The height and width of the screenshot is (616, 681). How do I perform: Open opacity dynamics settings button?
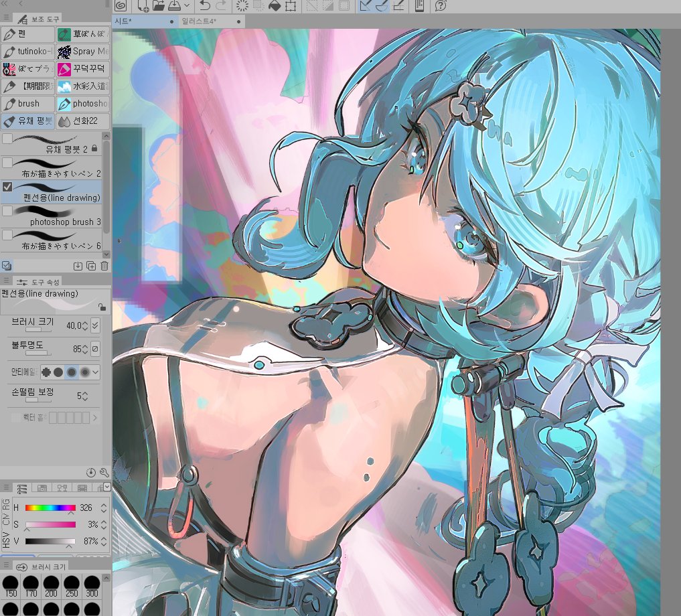click(95, 349)
